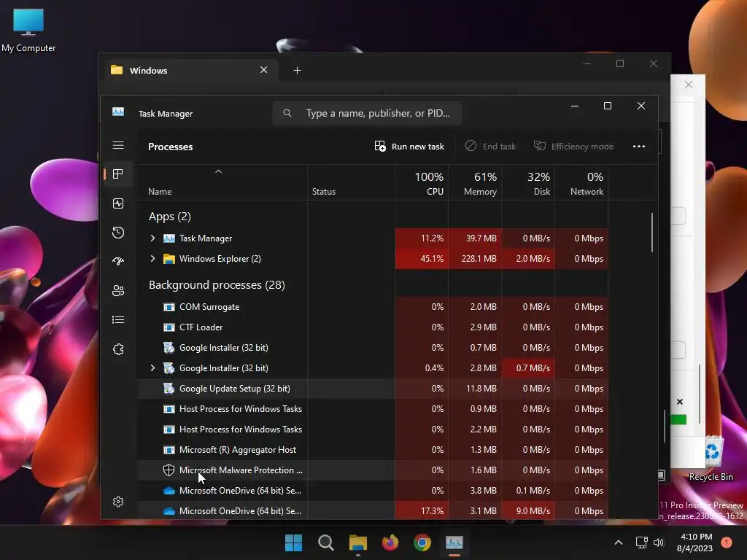Open the App history icon in sidebar
The height and width of the screenshot is (560, 747).
click(118, 233)
